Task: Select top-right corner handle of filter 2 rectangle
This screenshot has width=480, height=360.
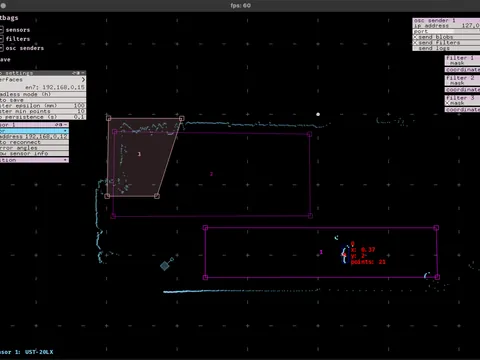Action: (309, 134)
